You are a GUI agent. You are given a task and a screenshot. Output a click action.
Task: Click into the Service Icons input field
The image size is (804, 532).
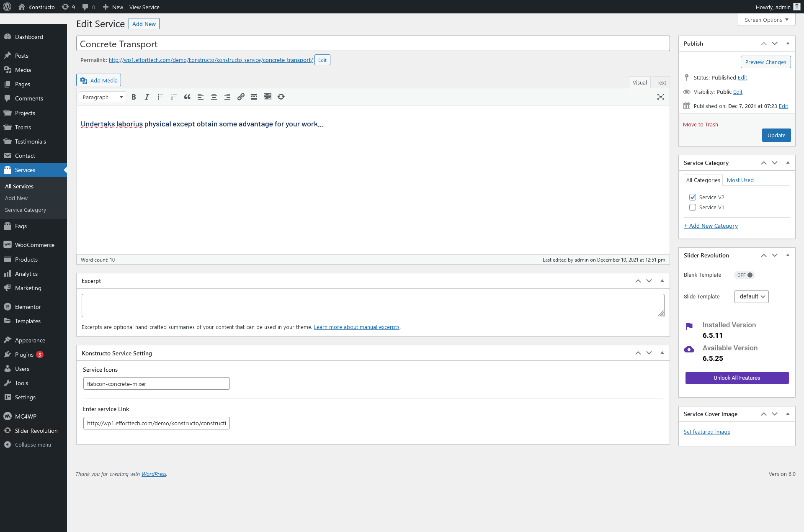156,384
